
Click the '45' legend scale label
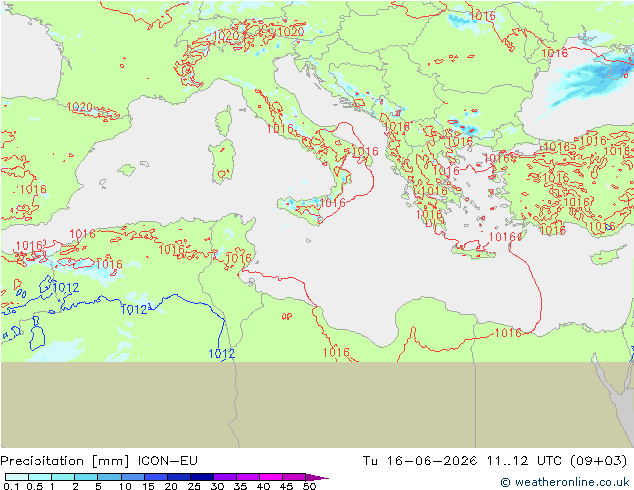pyautogui.click(x=287, y=486)
